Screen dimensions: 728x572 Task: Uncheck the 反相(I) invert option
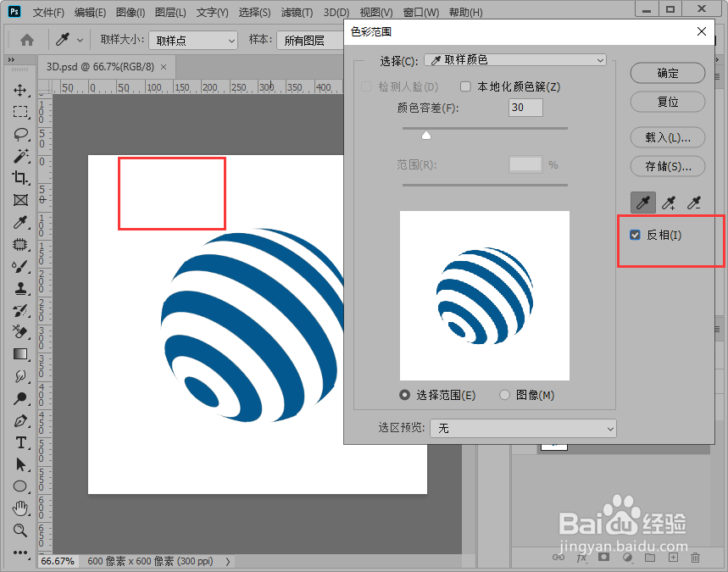point(635,235)
